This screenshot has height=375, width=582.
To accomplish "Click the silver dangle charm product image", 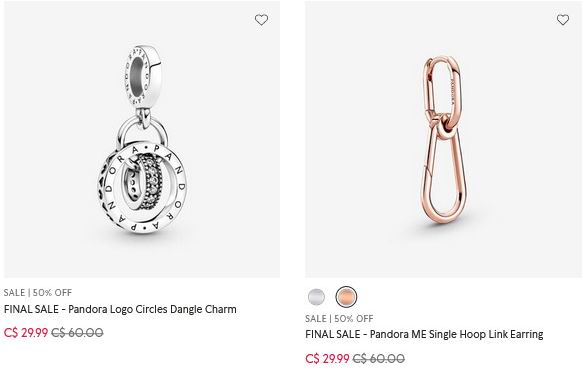I will coord(142,139).
